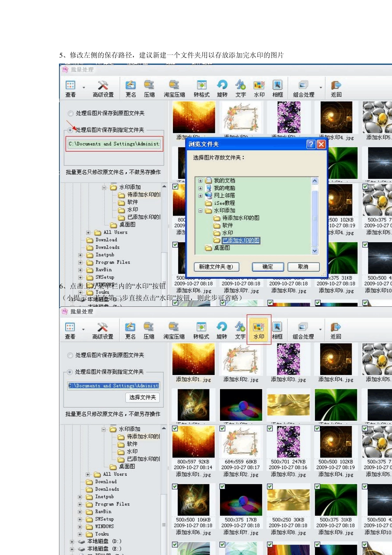The height and width of the screenshot is (555, 392).
Task: Toggle checkbox of 添加水印4.jpg (500x500) in step 6
Action: coord(317,429)
